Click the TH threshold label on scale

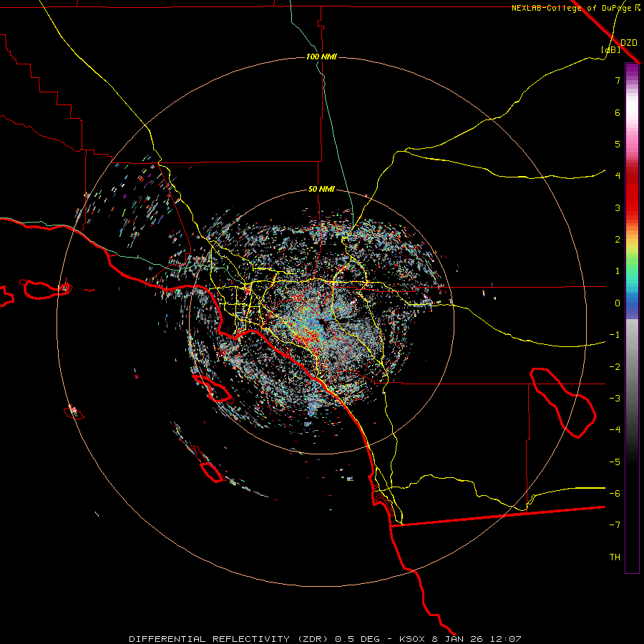pos(615,557)
